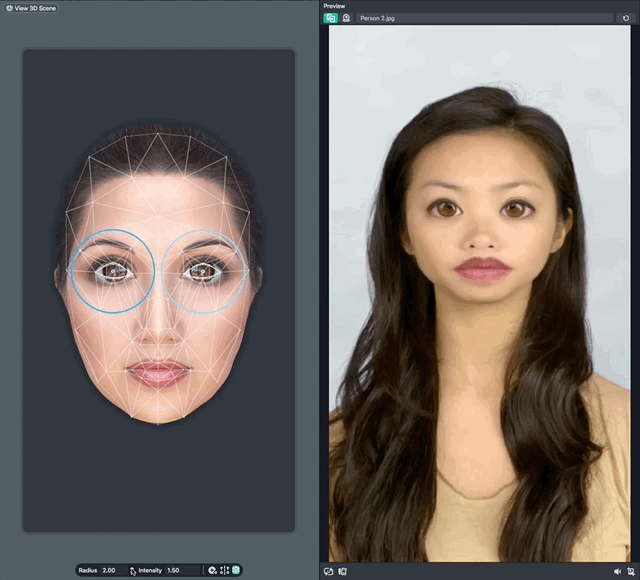This screenshot has height=580, width=640.
Task: Select the green image preview mode icon
Action: 330,18
